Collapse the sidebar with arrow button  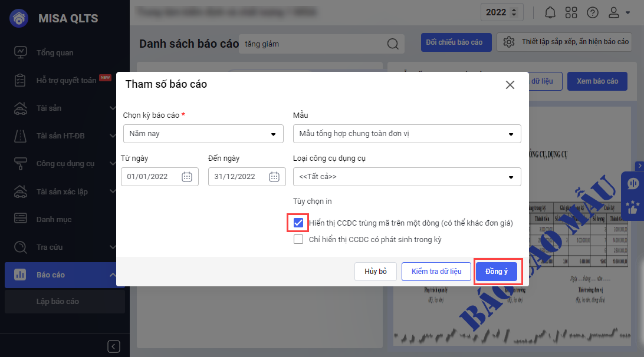[114, 346]
